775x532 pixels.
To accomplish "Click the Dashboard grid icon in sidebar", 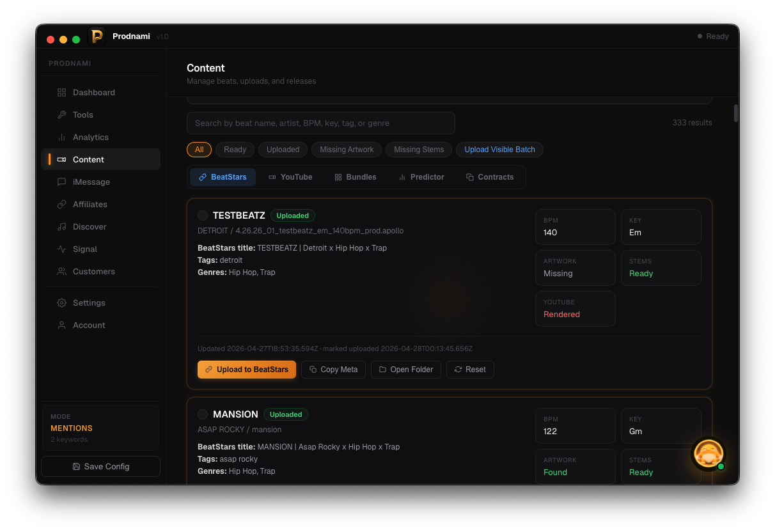I will (61, 92).
